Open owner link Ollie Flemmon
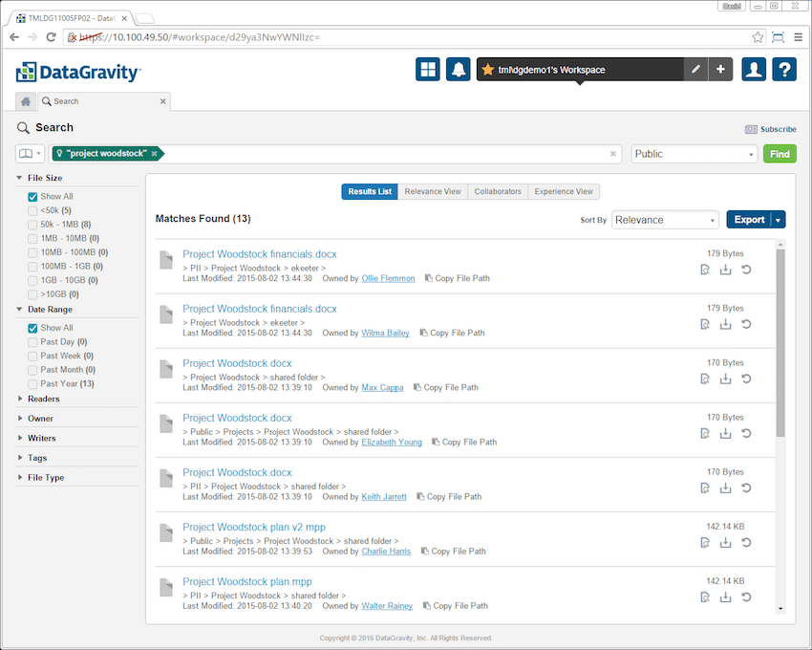The width and height of the screenshot is (812, 650). (x=388, y=278)
